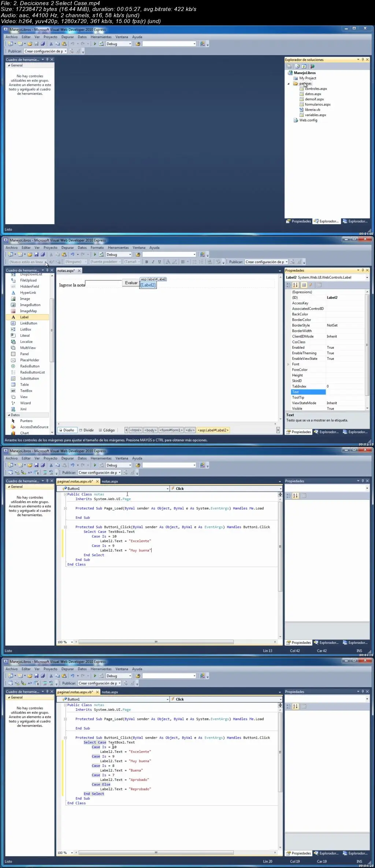Open Web.config in Solution Explorer
The width and height of the screenshot is (375, 868).
tap(305, 120)
